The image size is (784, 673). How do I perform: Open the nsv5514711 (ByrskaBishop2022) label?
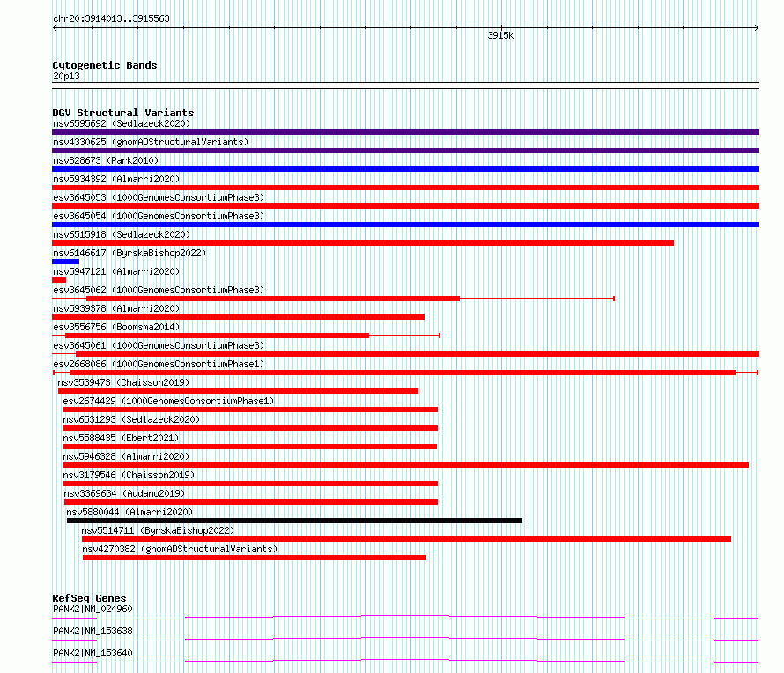click(x=158, y=530)
